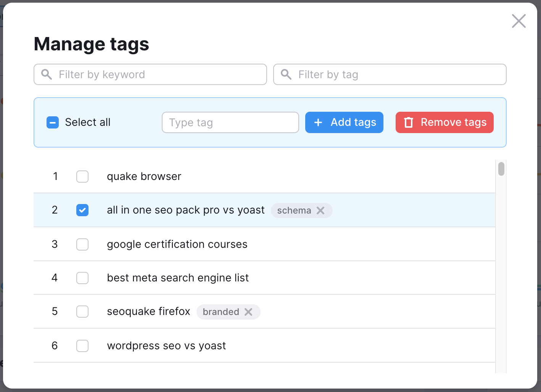Screen dimensions: 541x392
Task: Check the wordpress seo vs yoast checkbox
Action: 82,345
